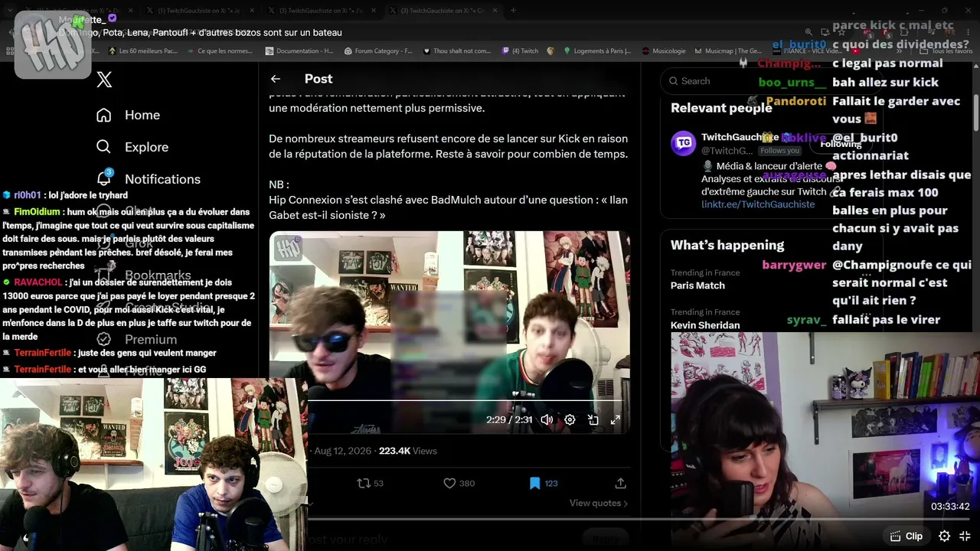Image resolution: width=980 pixels, height=551 pixels.
Task: Click the '223.4K Views' count
Action: click(x=408, y=451)
